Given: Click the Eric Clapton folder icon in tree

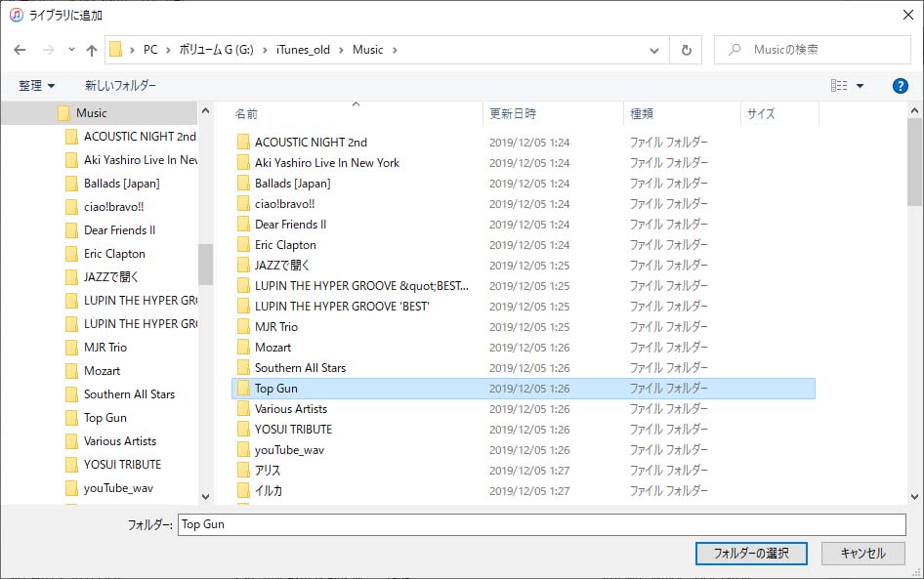Looking at the screenshot, I should coord(70,254).
